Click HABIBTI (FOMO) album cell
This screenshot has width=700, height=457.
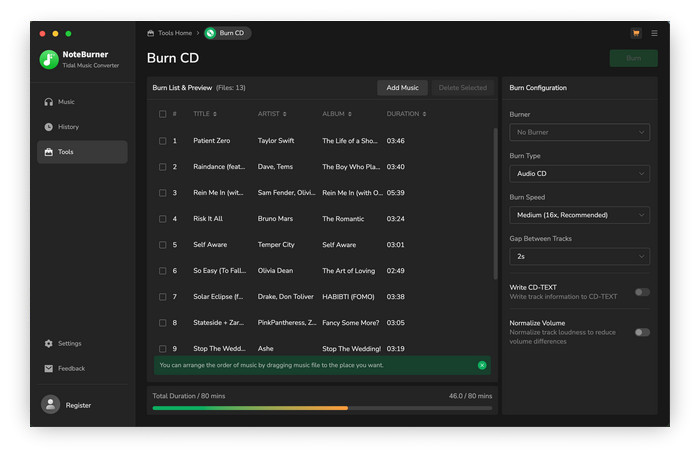pyautogui.click(x=348, y=297)
